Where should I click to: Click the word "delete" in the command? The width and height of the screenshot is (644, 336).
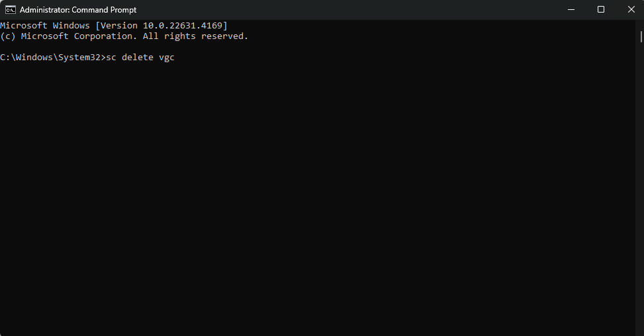pos(138,58)
